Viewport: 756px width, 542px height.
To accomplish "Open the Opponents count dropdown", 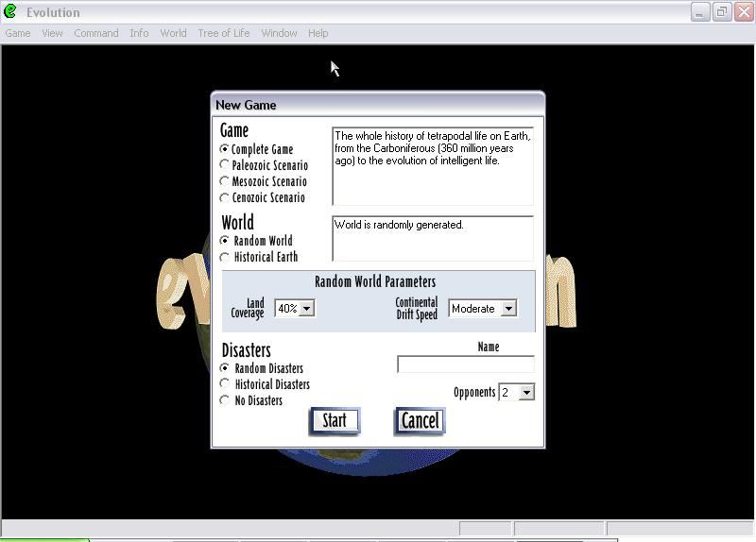I will pyautogui.click(x=526, y=392).
